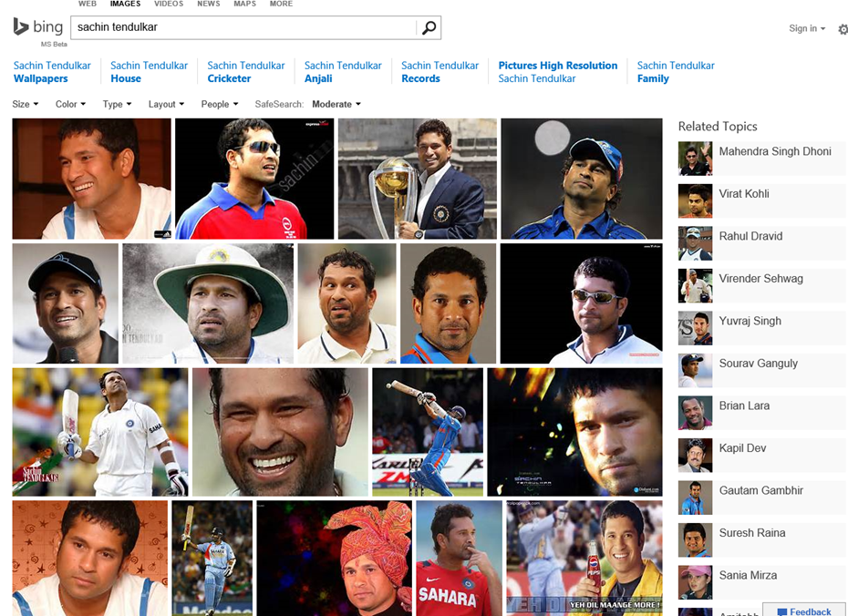Open Sachin Tendulkar Wallpapers suggestion
This screenshot has width=848, height=616.
[52, 72]
